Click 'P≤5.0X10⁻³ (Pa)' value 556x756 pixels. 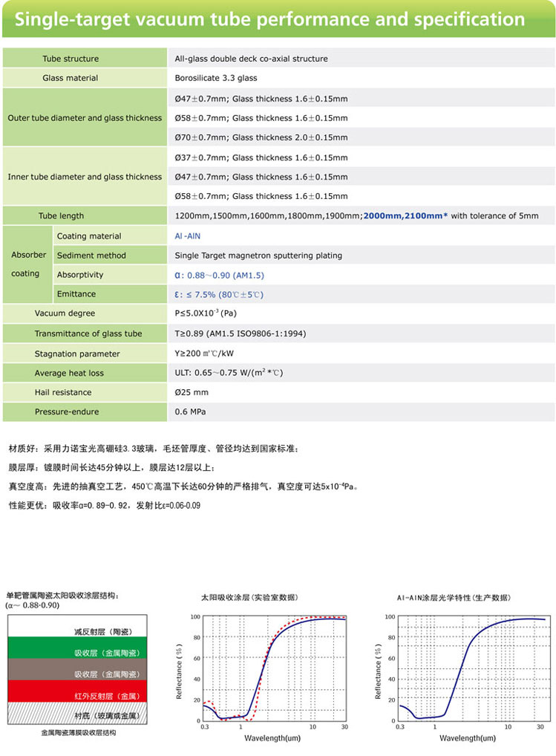tap(206, 313)
